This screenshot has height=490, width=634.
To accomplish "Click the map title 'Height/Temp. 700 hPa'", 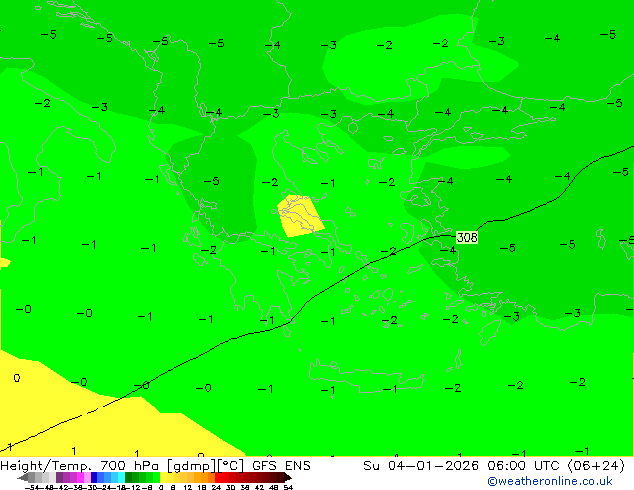I will [x=79, y=466].
